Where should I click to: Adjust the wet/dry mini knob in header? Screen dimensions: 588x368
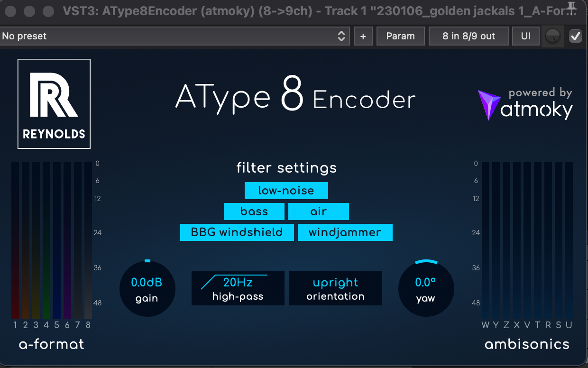click(553, 36)
